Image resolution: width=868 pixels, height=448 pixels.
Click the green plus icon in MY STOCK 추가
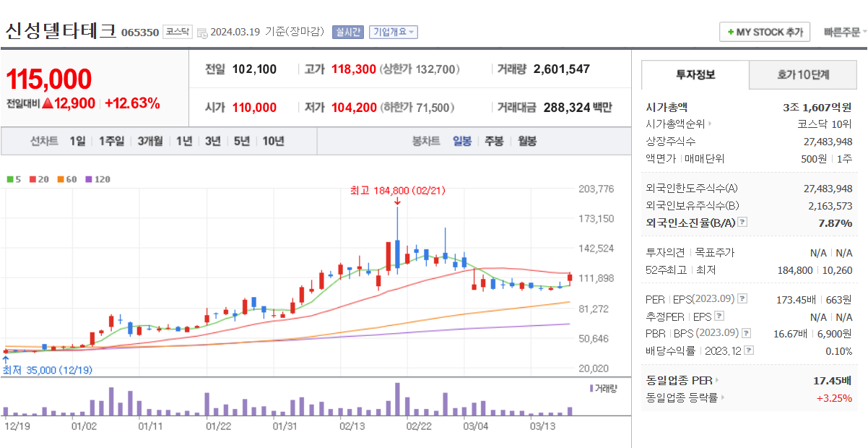tap(730, 33)
